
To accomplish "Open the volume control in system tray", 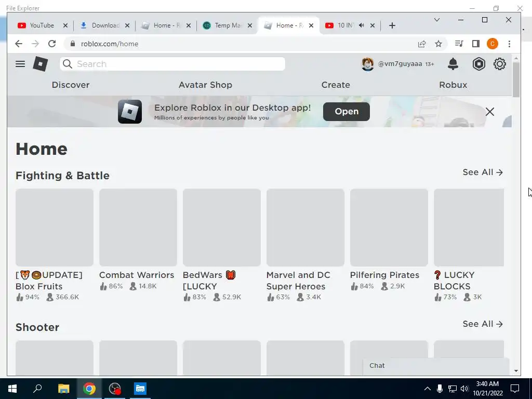I will tap(464, 389).
